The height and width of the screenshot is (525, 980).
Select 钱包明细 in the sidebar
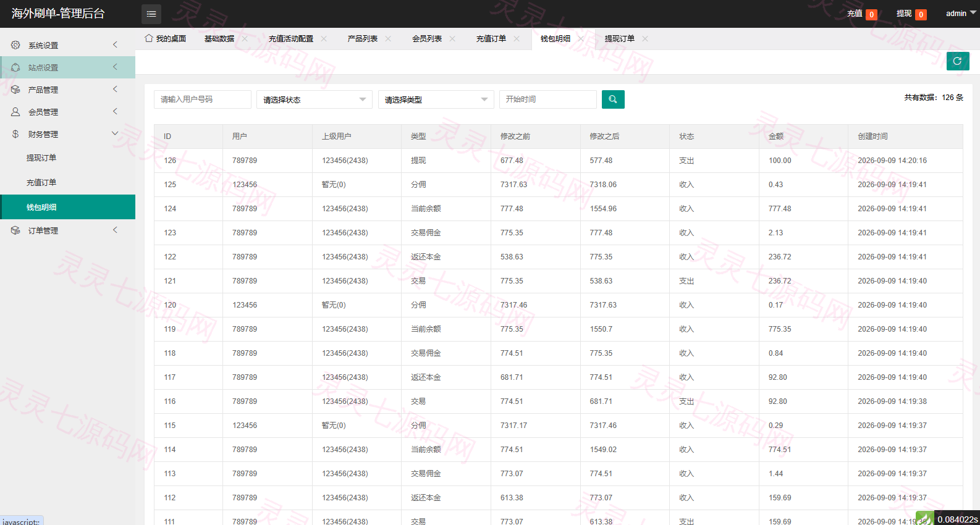click(x=67, y=207)
